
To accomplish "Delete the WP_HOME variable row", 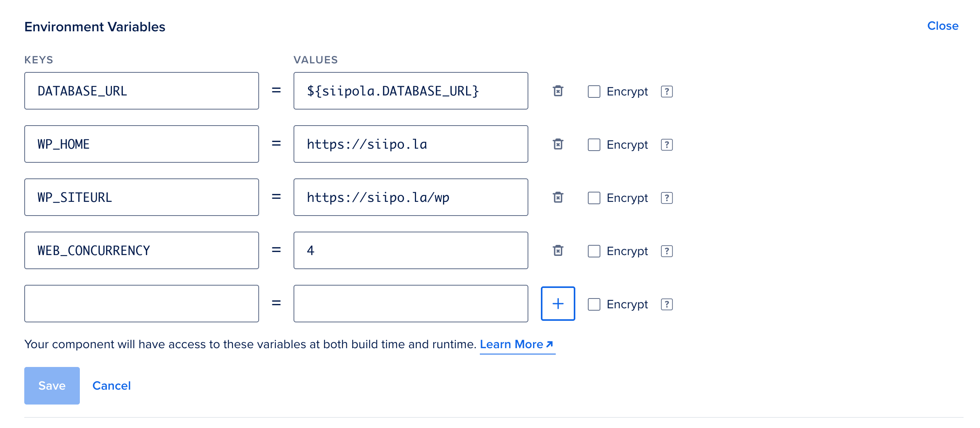I will (558, 144).
